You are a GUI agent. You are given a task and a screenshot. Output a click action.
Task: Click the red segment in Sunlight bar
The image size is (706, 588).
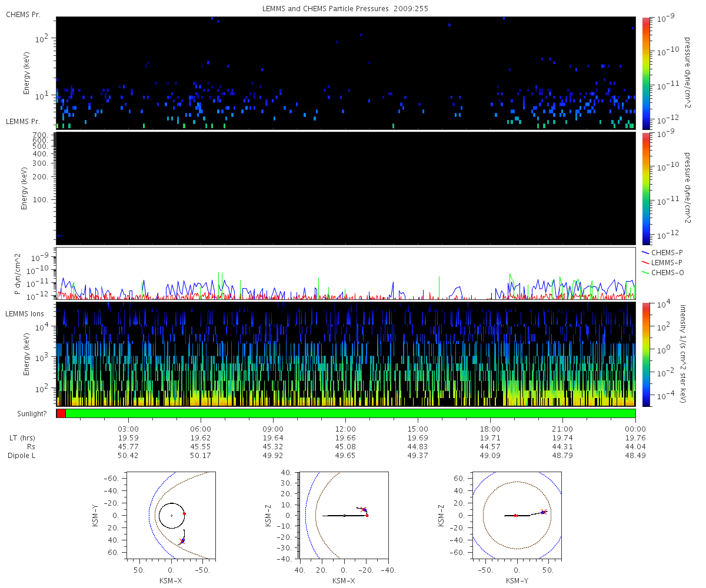coord(61,413)
